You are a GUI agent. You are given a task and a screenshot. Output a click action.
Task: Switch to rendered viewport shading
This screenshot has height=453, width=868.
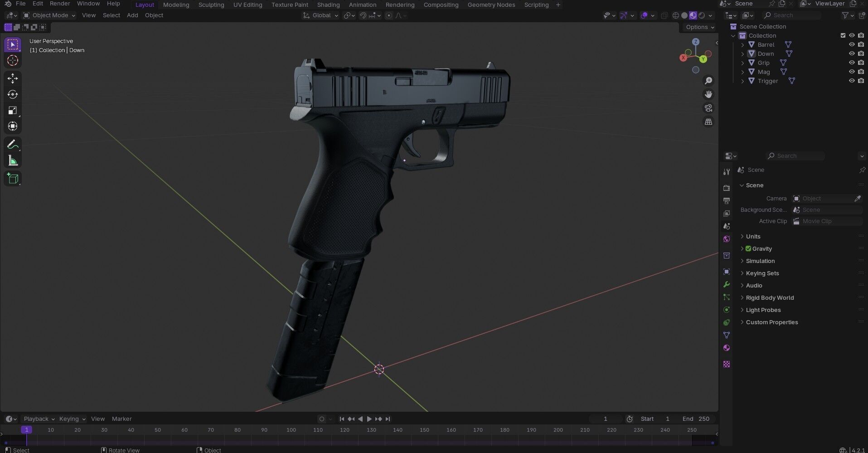pyautogui.click(x=702, y=15)
